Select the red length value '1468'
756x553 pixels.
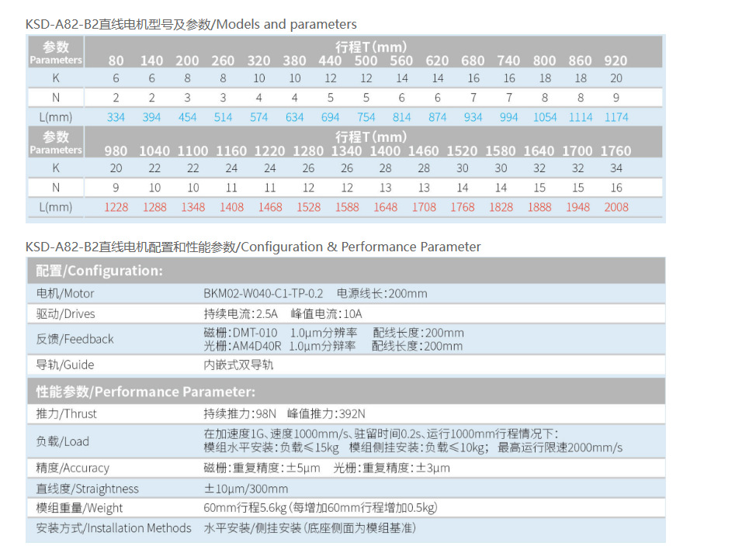point(270,207)
